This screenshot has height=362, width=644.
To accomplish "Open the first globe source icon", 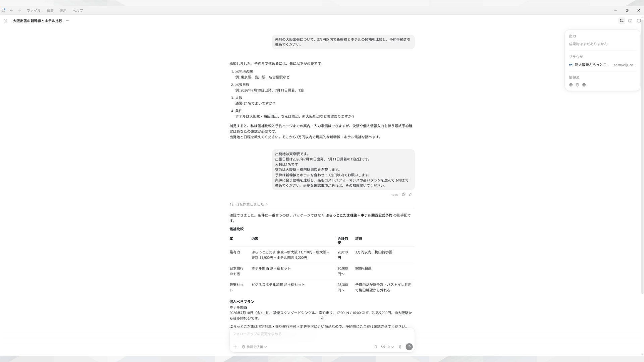I will 571,85.
